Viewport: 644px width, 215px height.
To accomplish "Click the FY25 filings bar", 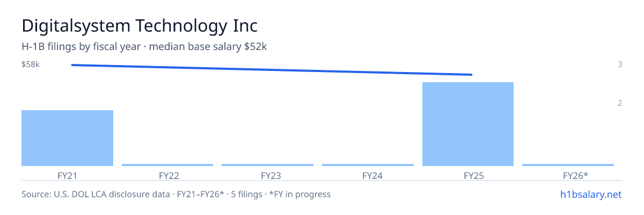I will pyautogui.click(x=468, y=124).
